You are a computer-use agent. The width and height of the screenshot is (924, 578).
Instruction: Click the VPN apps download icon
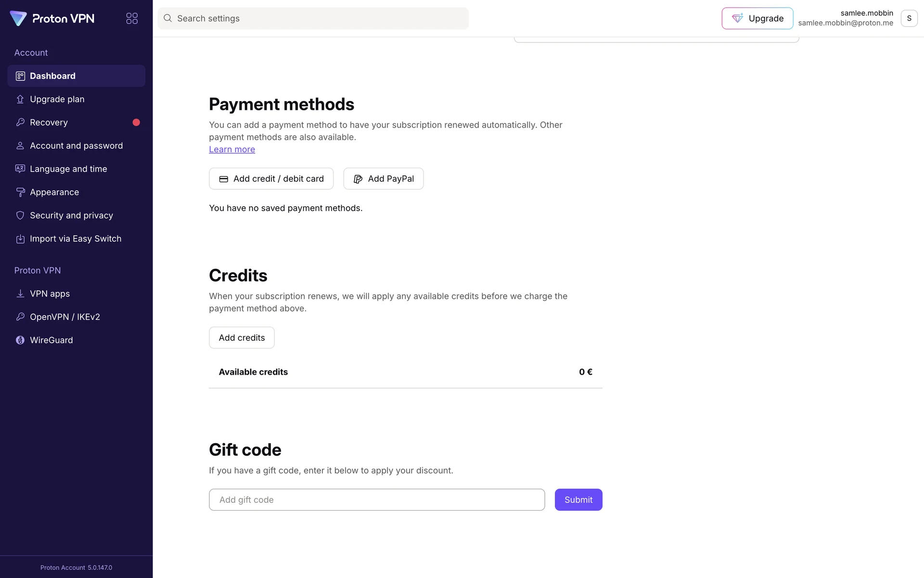(20, 294)
